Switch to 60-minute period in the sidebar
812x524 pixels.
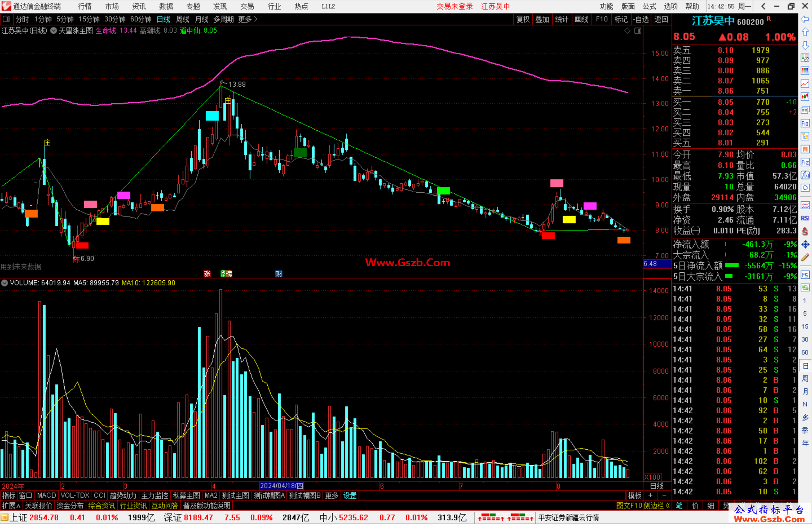pos(804,352)
